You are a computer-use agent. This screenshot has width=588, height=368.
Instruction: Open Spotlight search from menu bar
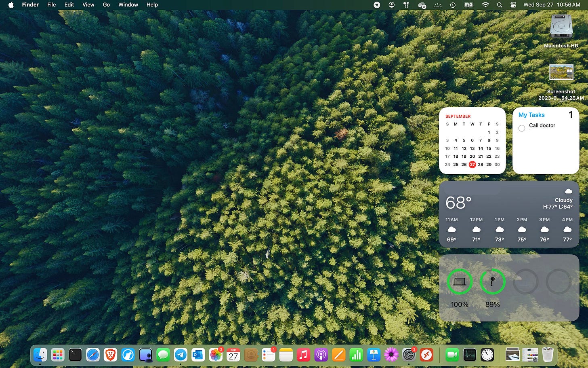pos(500,5)
